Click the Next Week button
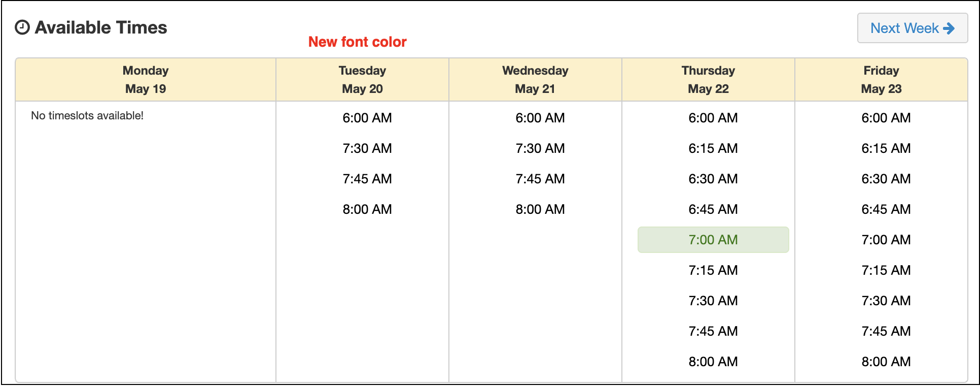This screenshot has height=386, width=980. point(912,28)
